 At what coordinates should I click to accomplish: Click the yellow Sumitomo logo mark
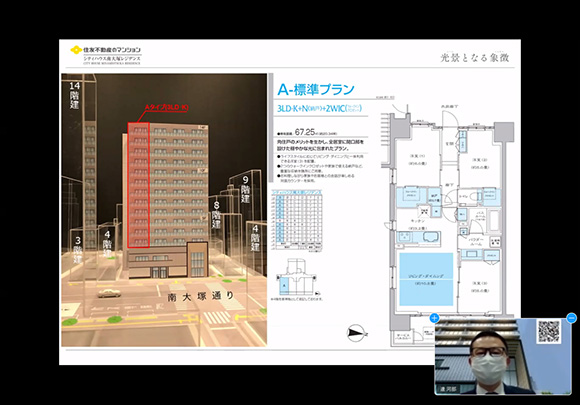coord(76,50)
